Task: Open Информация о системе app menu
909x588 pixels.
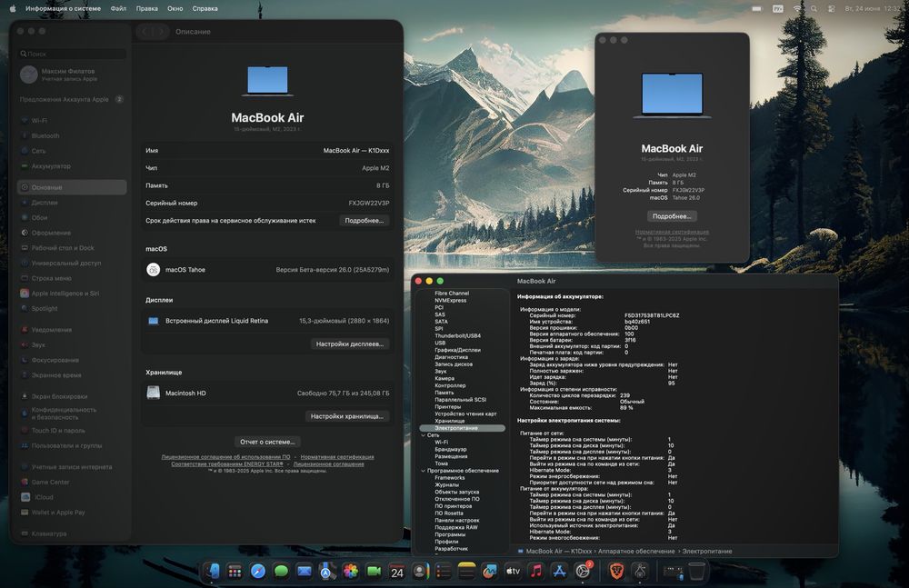Action: (x=64, y=9)
